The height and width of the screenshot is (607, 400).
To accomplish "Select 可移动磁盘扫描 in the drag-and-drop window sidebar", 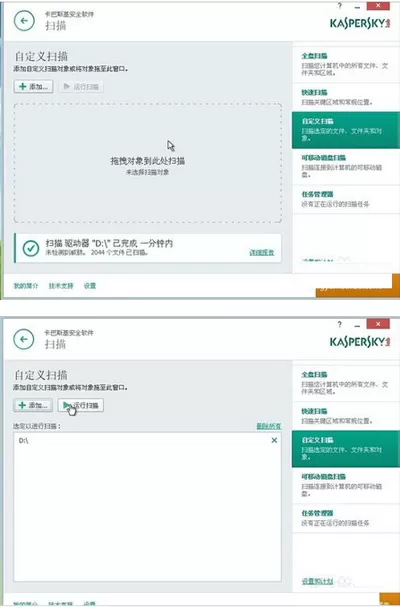I will tap(346, 166).
